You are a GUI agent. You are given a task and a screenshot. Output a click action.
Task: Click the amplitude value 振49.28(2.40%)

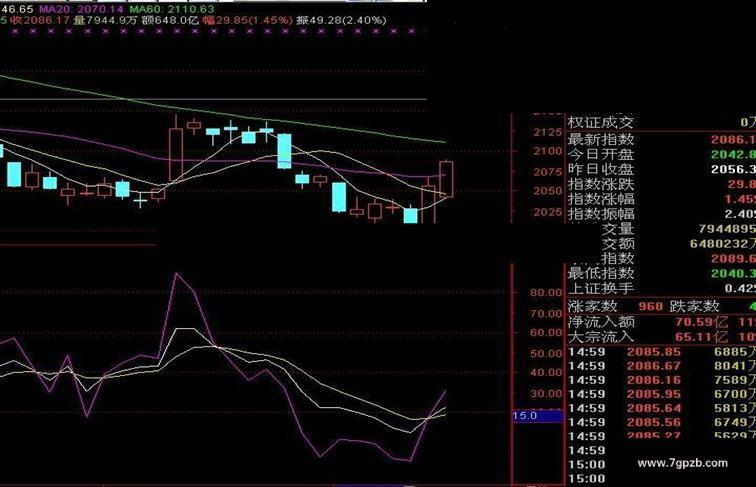pyautogui.click(x=341, y=20)
